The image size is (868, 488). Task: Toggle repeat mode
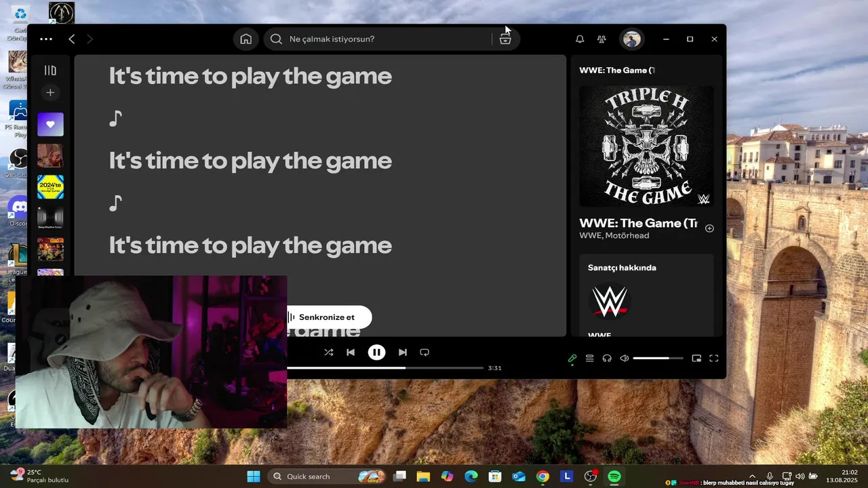pos(425,352)
